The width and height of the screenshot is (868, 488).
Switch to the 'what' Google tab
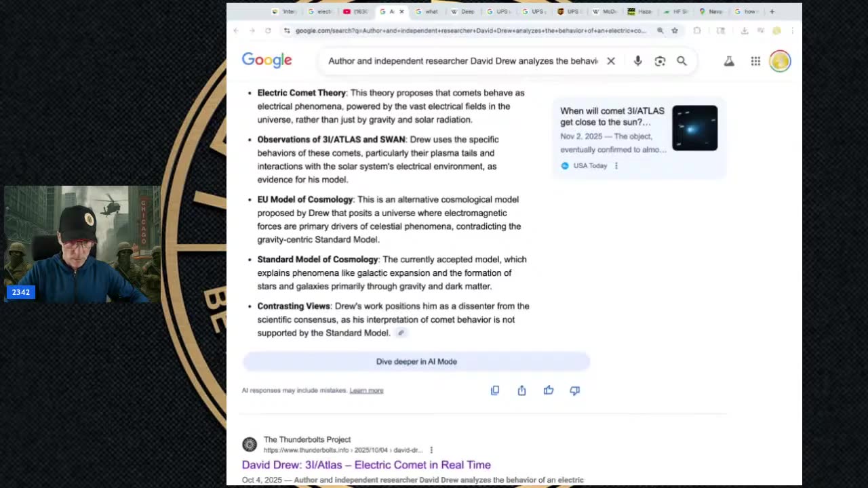pyautogui.click(x=427, y=12)
